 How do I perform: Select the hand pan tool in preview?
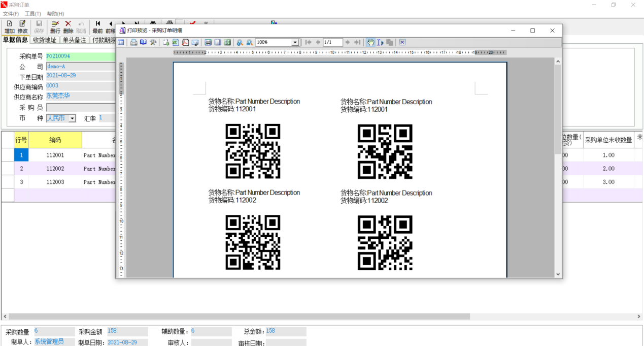coord(370,43)
